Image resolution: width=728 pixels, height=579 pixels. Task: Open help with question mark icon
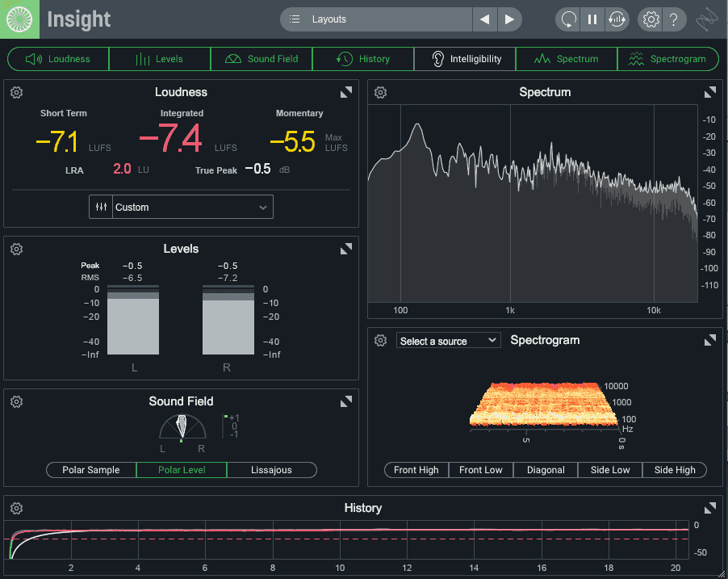[674, 19]
